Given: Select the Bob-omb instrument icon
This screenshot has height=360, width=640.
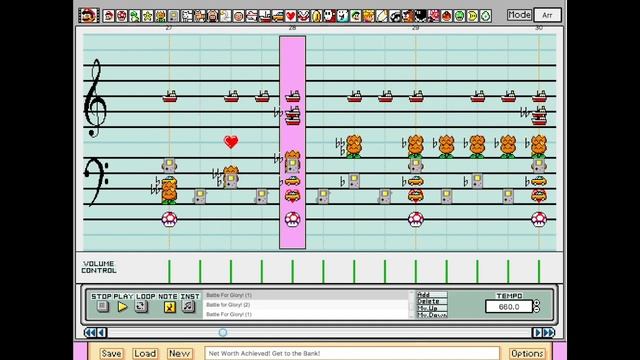Looking at the screenshot, I should 420,16.
